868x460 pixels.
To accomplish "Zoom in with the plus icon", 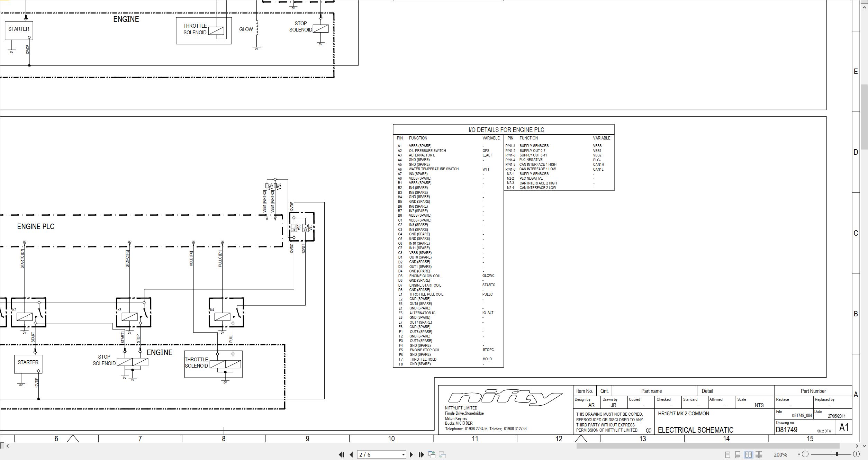I will [857, 454].
